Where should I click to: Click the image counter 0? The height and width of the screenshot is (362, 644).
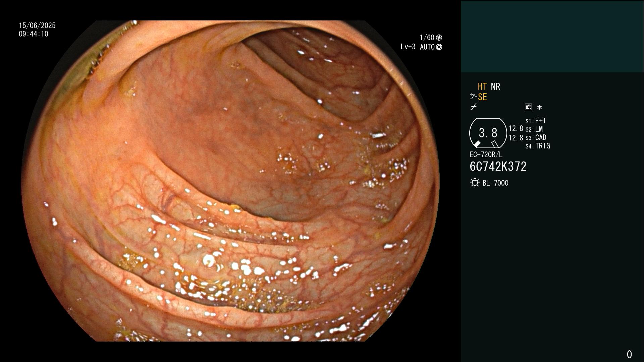629,354
